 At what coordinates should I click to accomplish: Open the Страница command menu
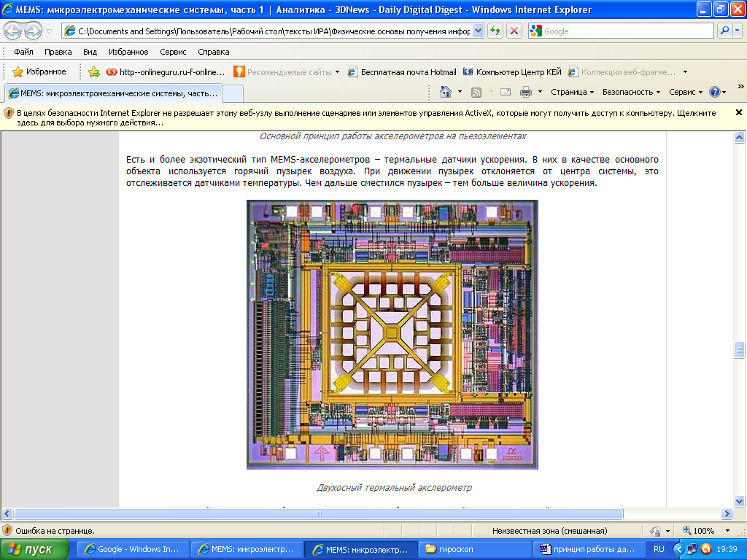[572, 92]
